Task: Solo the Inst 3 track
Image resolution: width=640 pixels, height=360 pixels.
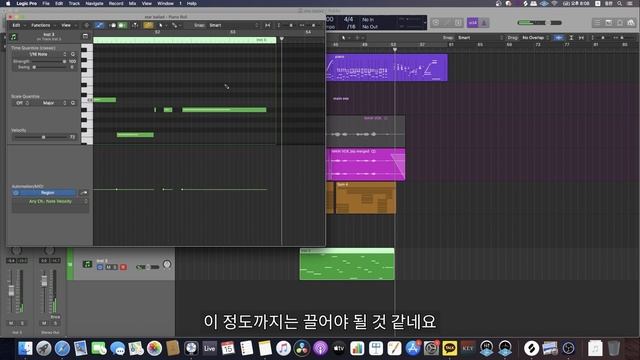Action: (115, 267)
